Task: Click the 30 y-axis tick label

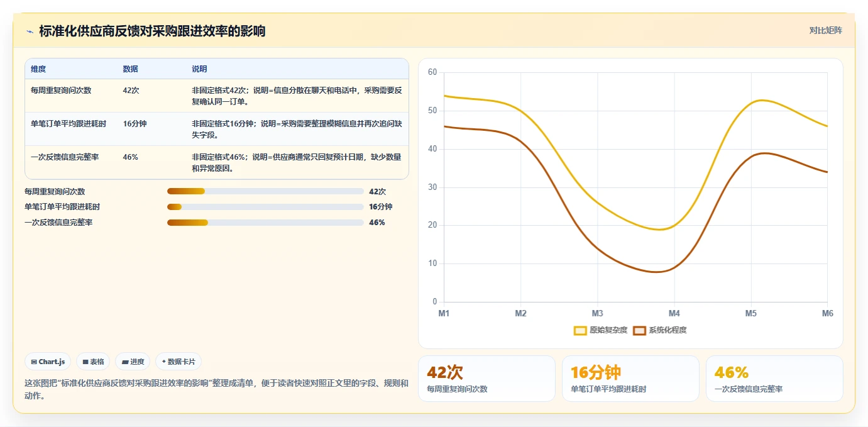Action: (x=432, y=187)
